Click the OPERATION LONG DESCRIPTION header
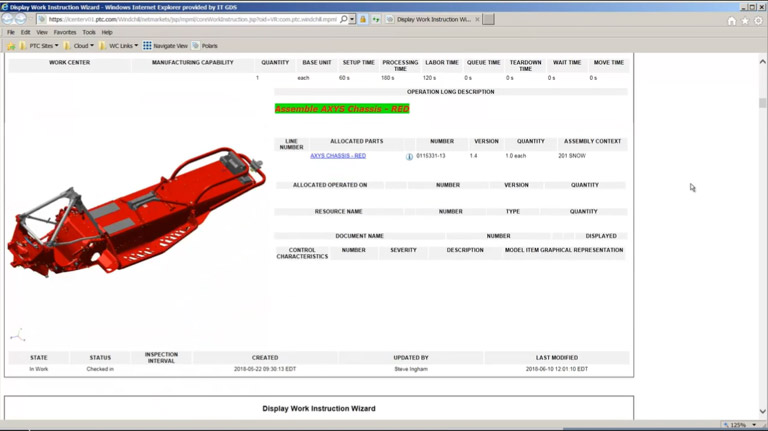768x431 pixels. click(451, 92)
